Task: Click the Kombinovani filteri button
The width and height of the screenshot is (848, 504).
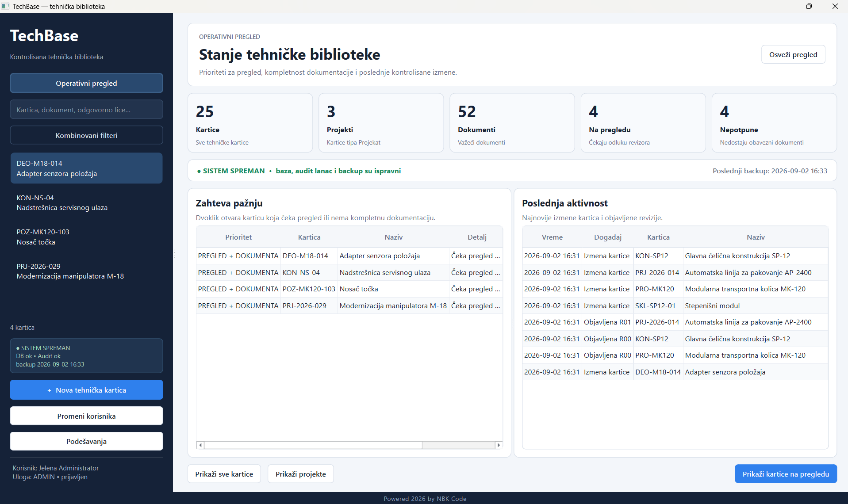Action: (x=87, y=135)
